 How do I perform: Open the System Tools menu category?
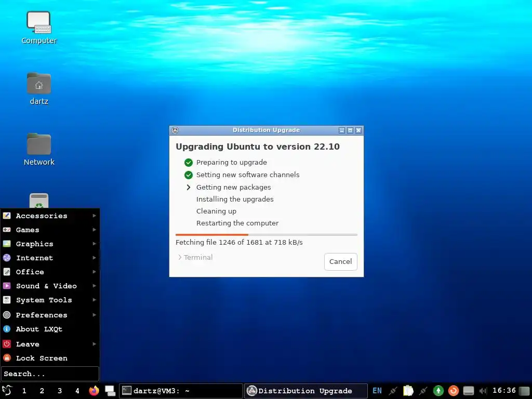50,300
